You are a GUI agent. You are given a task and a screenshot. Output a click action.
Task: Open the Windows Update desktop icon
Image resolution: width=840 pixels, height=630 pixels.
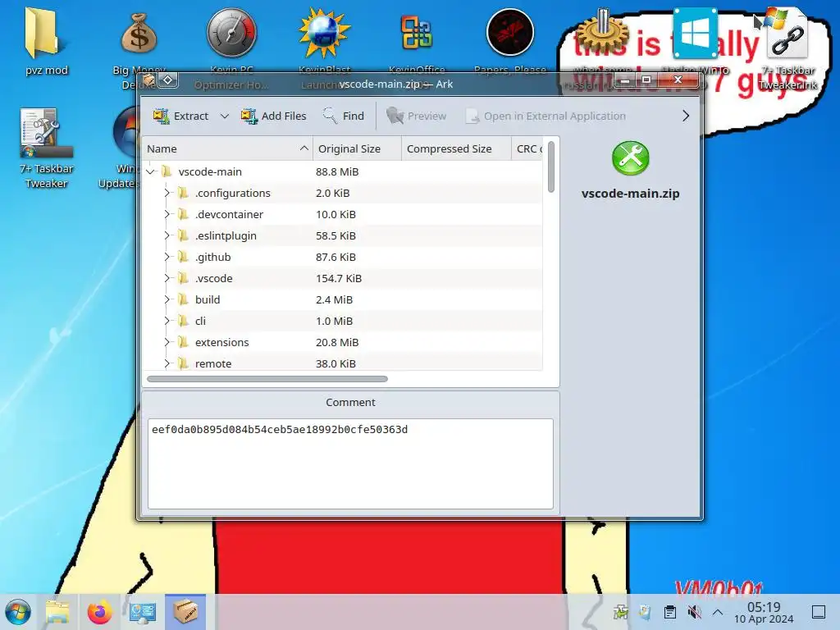pos(123,148)
